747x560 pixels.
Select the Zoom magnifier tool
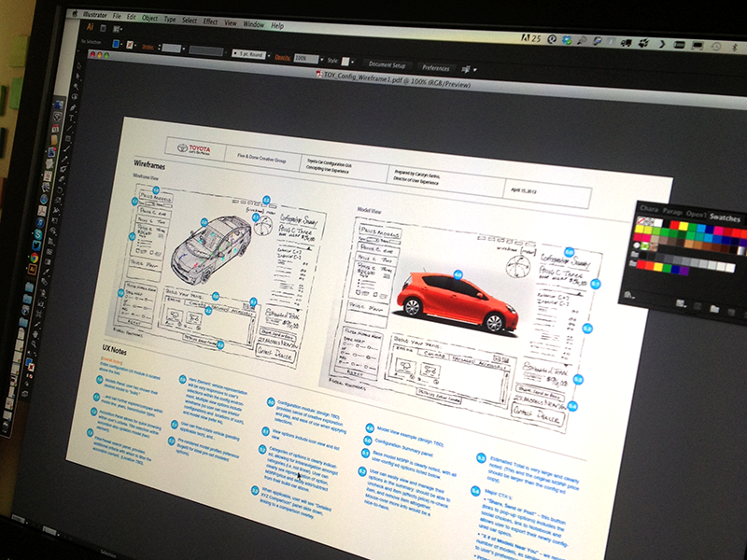click(x=34, y=343)
